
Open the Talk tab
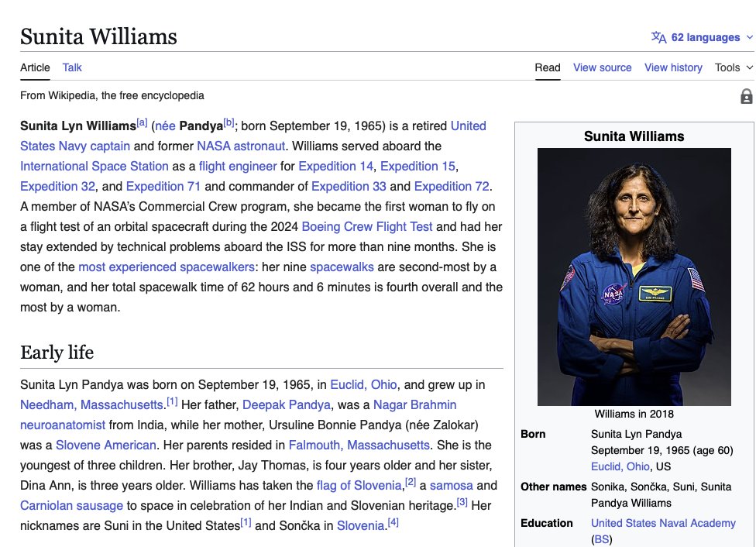[72, 67]
